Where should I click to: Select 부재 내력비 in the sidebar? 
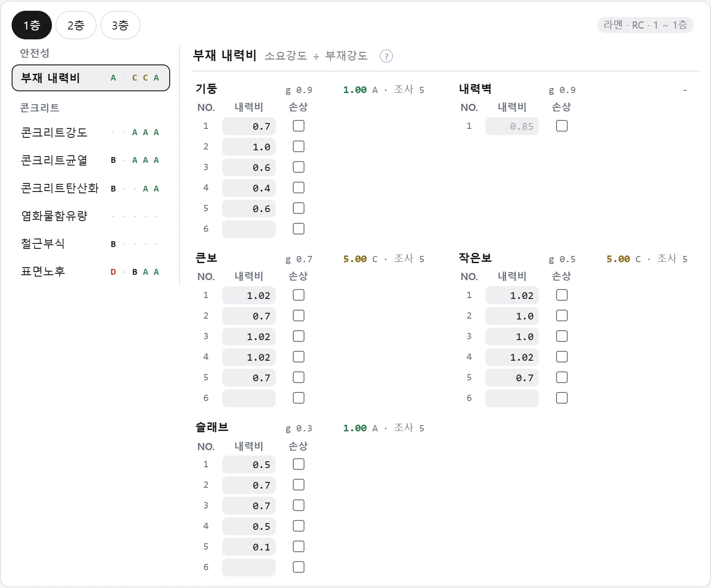[91, 78]
